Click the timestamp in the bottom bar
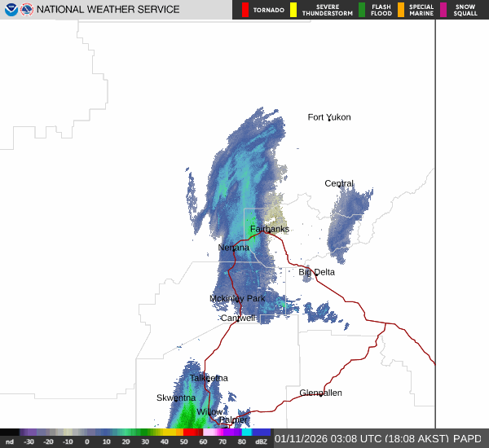 [360, 438]
